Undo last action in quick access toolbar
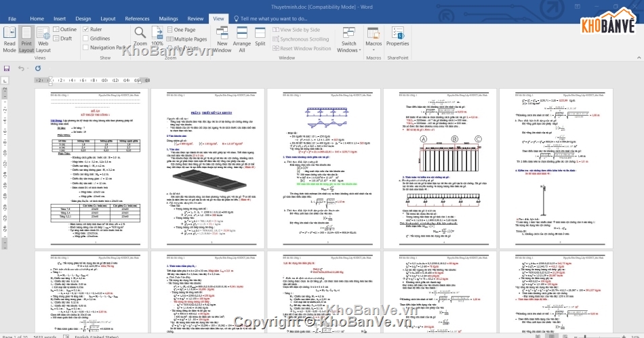This screenshot has width=644, height=338. (20, 68)
